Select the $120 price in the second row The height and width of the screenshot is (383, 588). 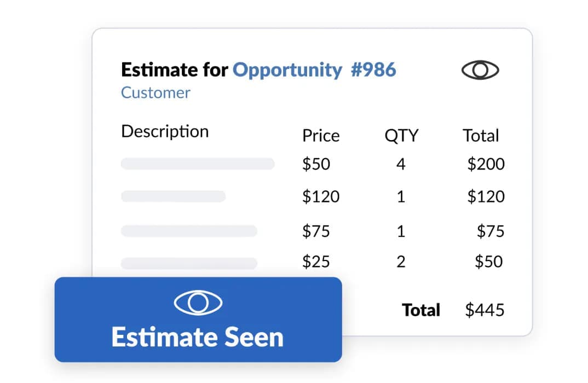(321, 197)
